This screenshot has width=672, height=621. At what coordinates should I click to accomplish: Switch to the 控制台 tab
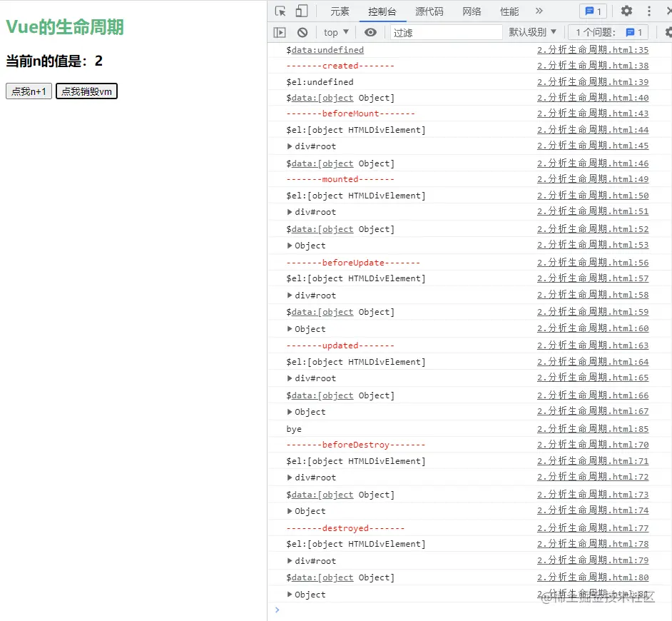point(382,11)
